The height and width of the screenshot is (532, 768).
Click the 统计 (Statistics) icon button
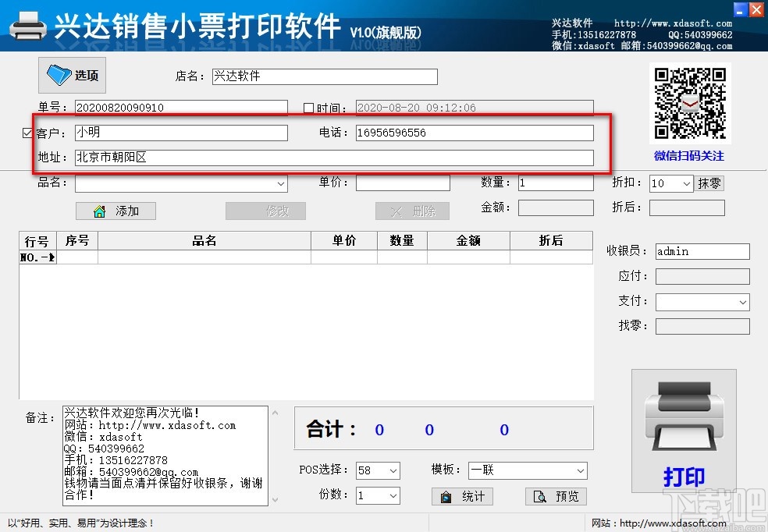(x=462, y=496)
